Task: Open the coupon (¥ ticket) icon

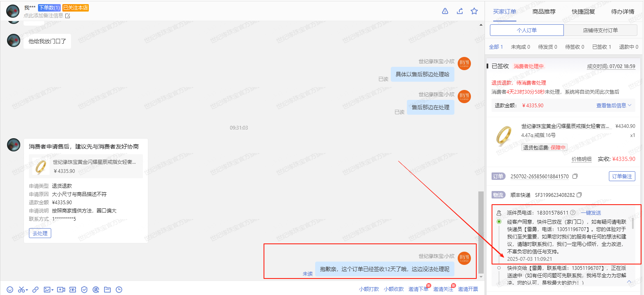Action: coord(73,290)
